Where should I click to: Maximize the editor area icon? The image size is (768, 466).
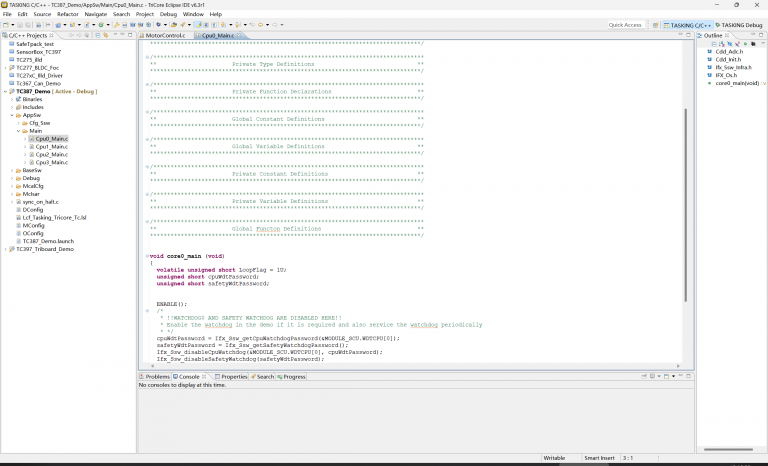point(688,35)
